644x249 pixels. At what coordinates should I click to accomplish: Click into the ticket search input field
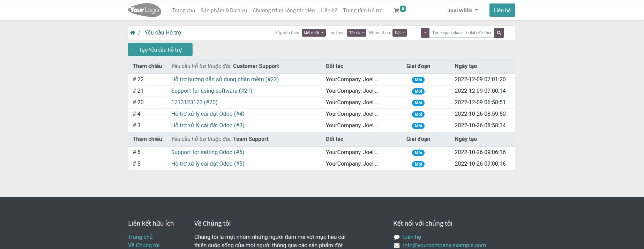[461, 33]
